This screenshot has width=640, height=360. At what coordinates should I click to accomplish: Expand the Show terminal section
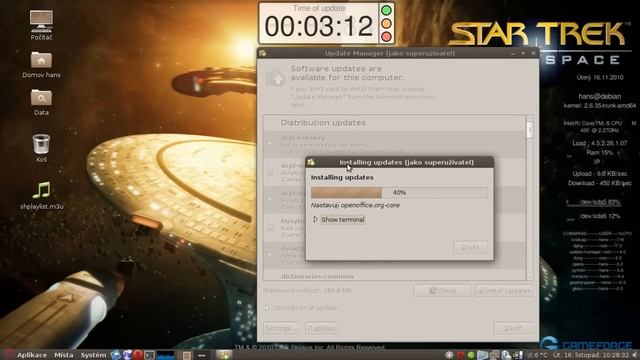tap(338, 220)
